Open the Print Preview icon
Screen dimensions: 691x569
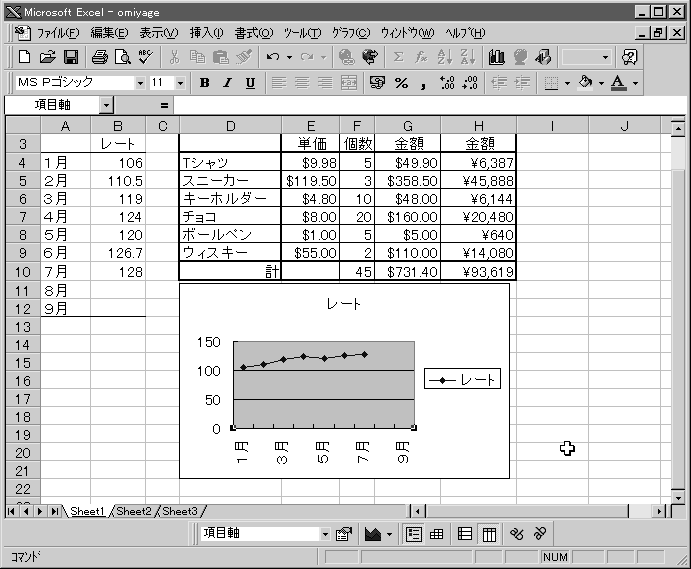coord(122,57)
